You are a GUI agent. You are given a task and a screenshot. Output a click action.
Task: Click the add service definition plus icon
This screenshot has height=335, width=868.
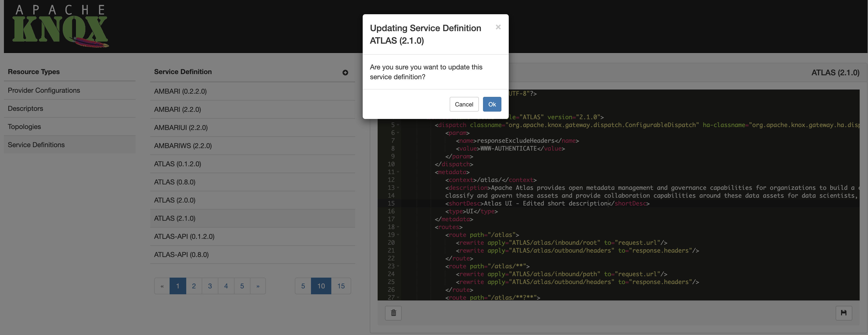click(345, 73)
